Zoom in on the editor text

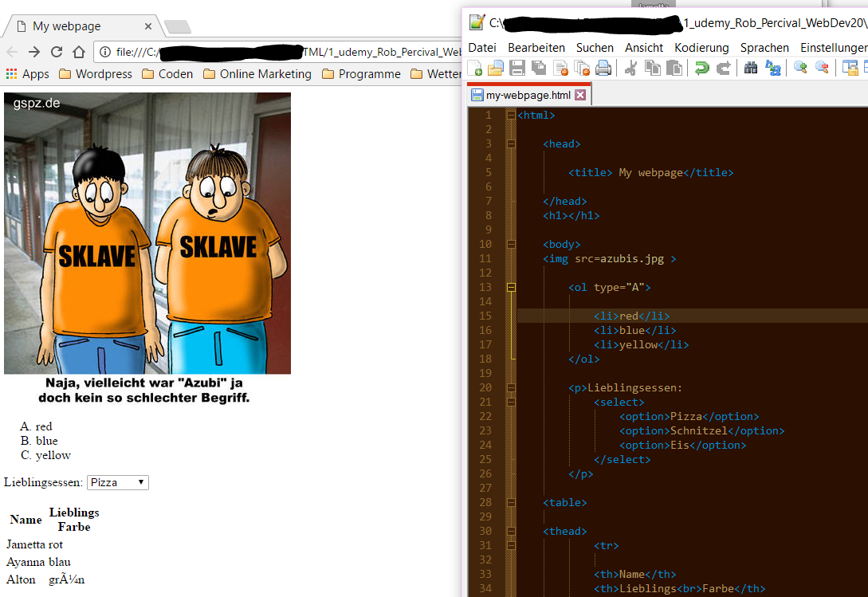[x=800, y=68]
